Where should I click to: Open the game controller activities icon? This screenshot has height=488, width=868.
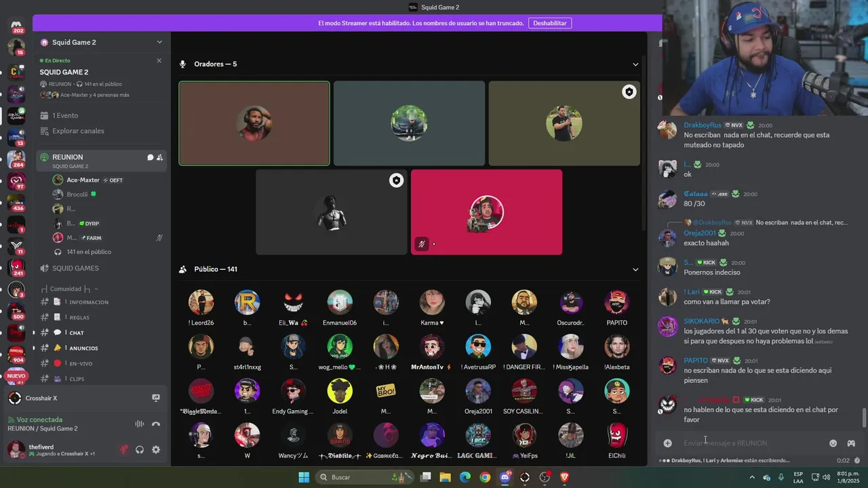point(851,443)
